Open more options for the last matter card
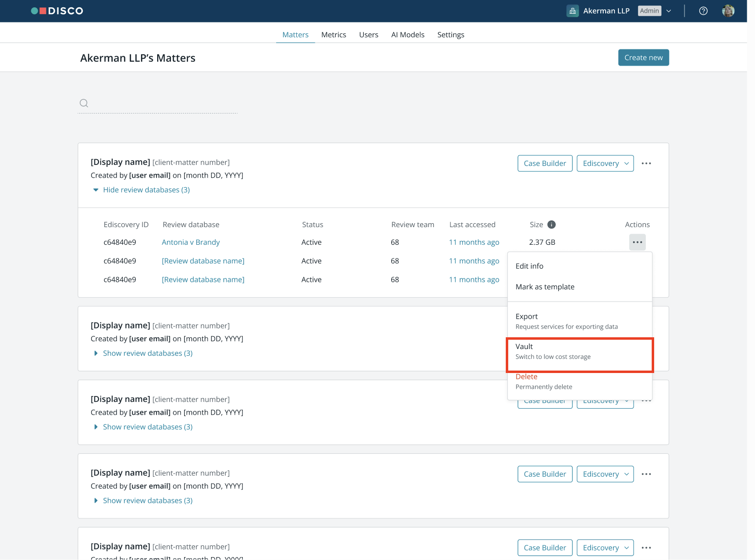Image resolution: width=755 pixels, height=560 pixels. [646, 548]
